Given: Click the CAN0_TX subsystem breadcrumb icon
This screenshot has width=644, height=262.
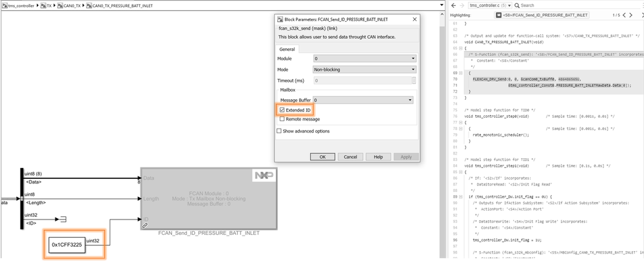Looking at the screenshot, I should click(x=60, y=6).
